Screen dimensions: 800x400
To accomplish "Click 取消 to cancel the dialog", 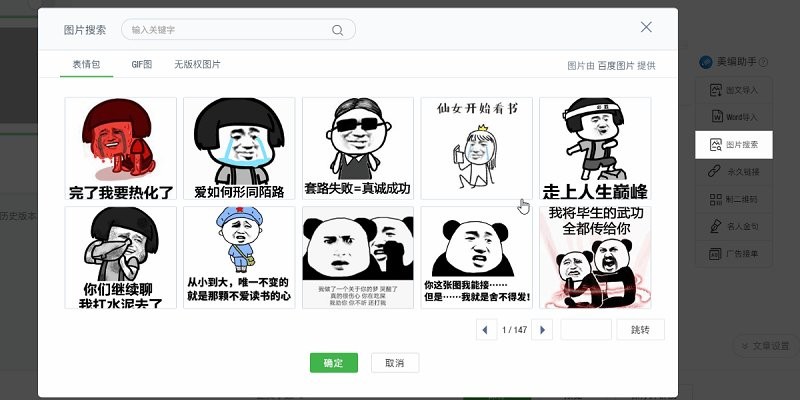I will tap(395, 363).
